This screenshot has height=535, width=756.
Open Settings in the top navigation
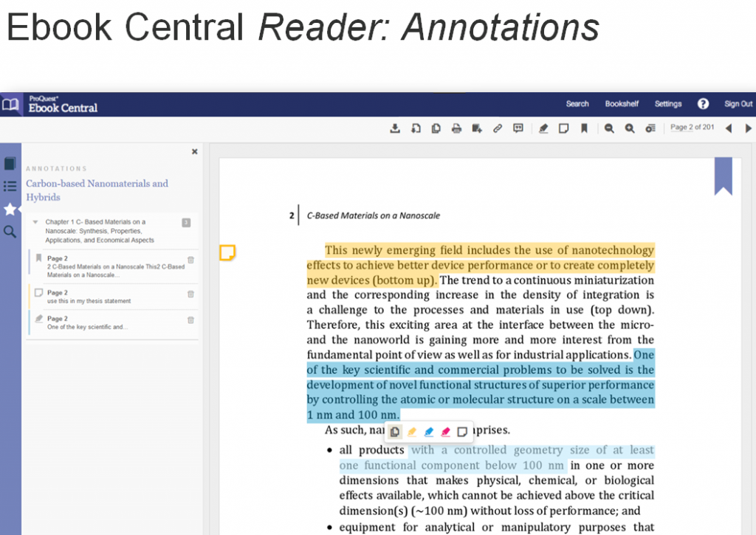point(668,104)
